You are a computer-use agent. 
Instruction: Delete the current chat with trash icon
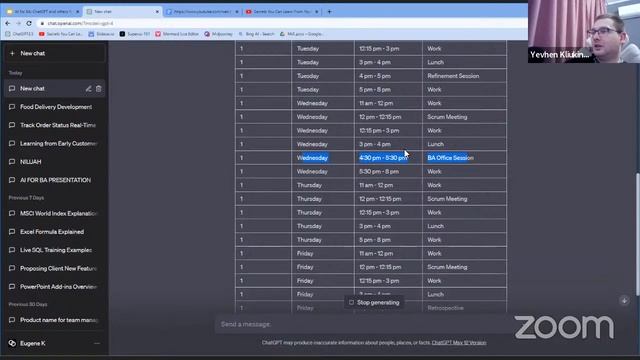98,89
